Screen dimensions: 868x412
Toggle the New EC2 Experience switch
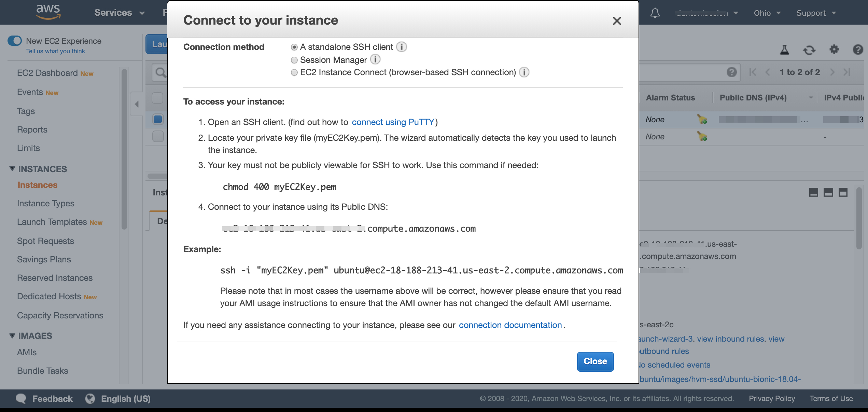tap(14, 40)
